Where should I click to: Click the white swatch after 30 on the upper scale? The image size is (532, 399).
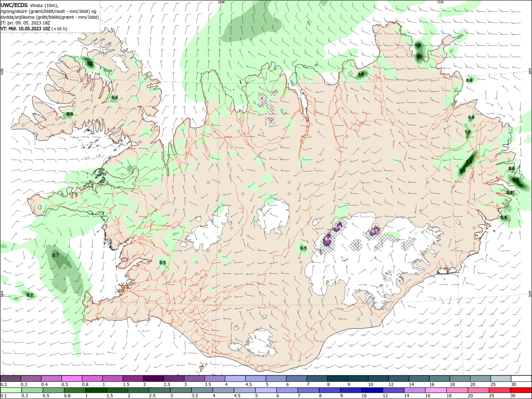coord(521,379)
